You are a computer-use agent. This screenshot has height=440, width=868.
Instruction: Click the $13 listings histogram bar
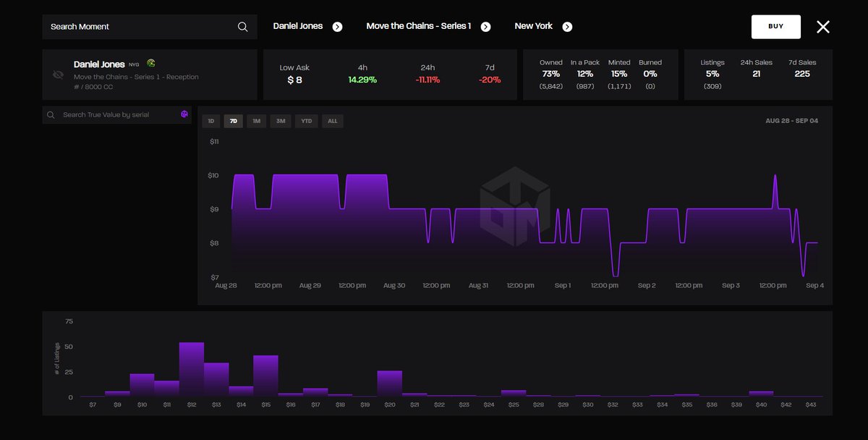[216, 380]
